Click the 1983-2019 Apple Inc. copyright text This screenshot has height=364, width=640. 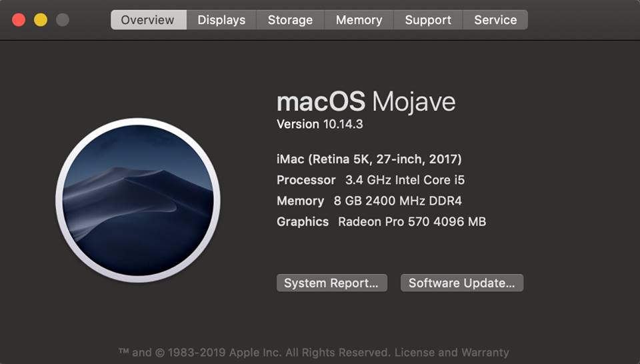click(x=255, y=352)
